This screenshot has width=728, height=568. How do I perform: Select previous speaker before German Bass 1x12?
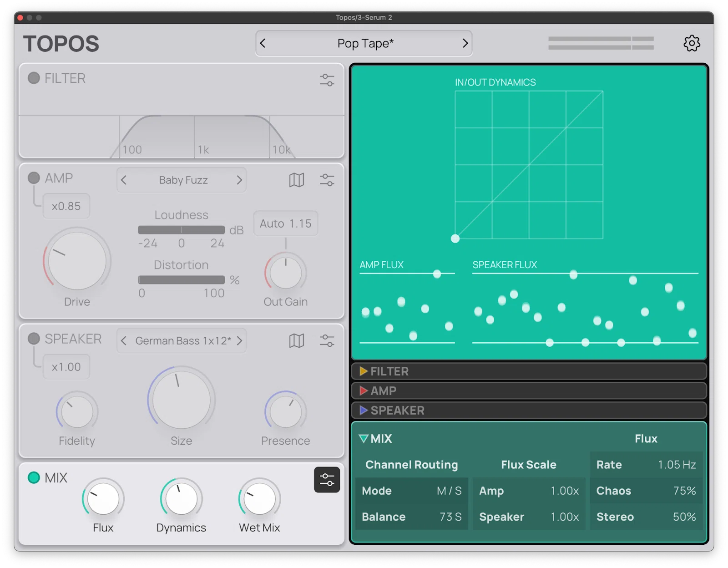click(124, 340)
